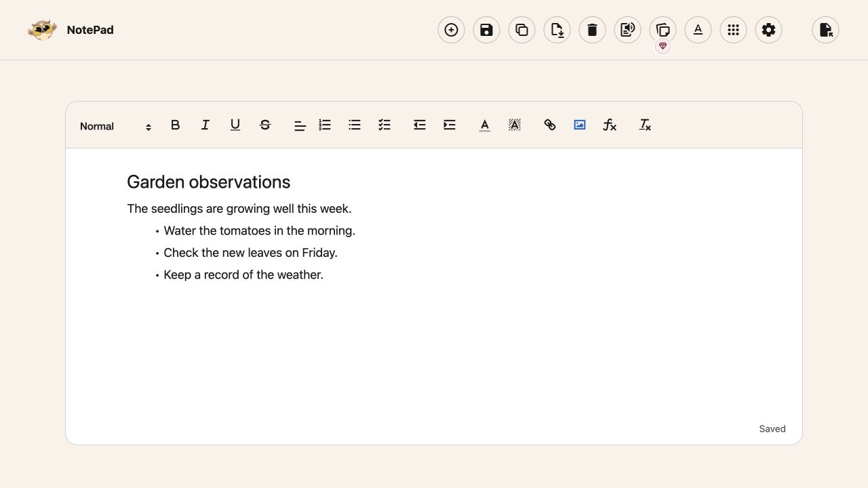The height and width of the screenshot is (488, 868).
Task: Open font options via the underlined A icon
Action: (698, 30)
